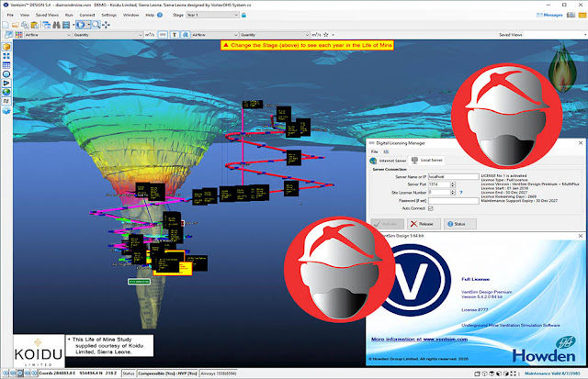Click the blue stacked-levels toolbar icon
Image resolution: width=588 pixels, height=379 pixels.
pos(66,25)
